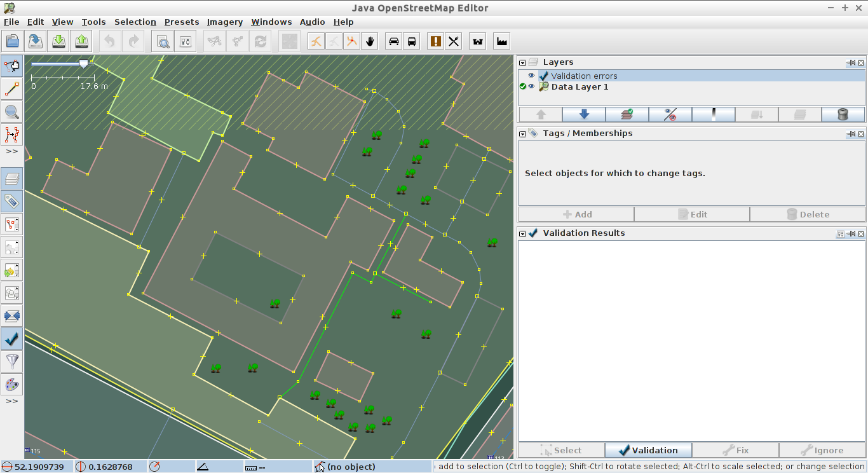Hide Data Layer 1 with eye icon
The image size is (868, 473).
(x=531, y=87)
